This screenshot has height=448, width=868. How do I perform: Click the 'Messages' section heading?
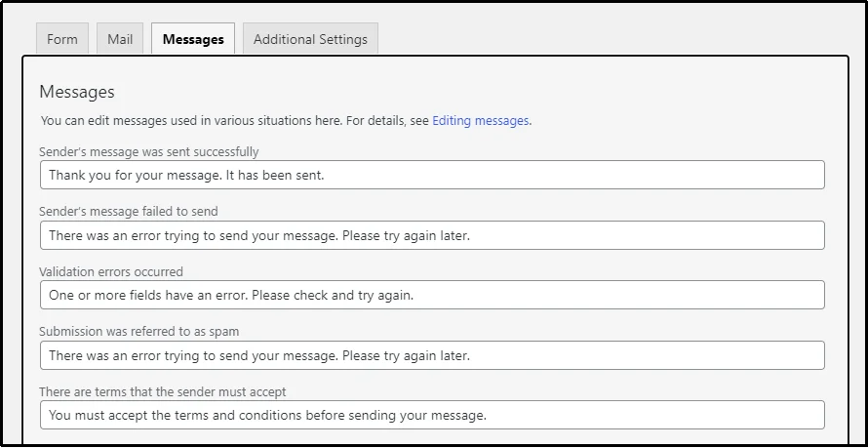point(77,92)
